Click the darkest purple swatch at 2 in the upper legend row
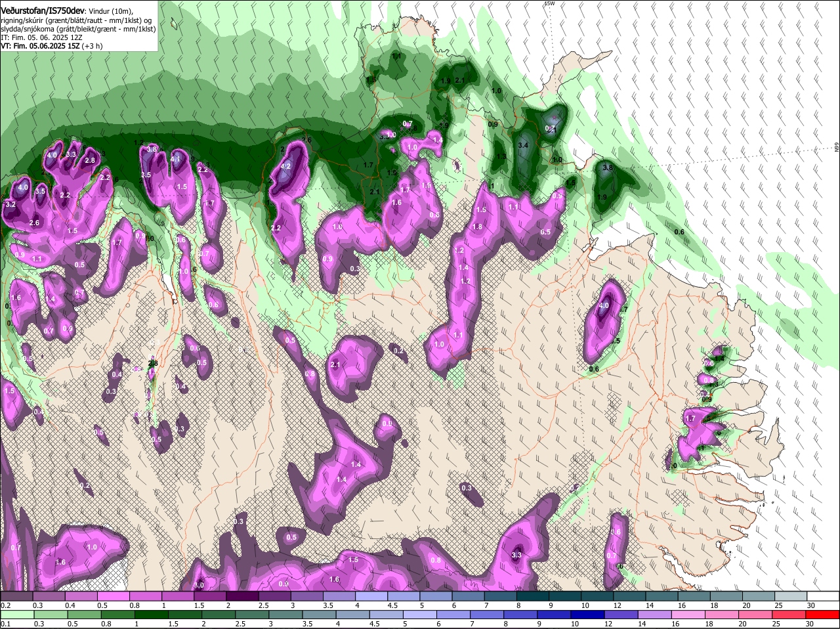This screenshot has width=840, height=629. (242, 596)
